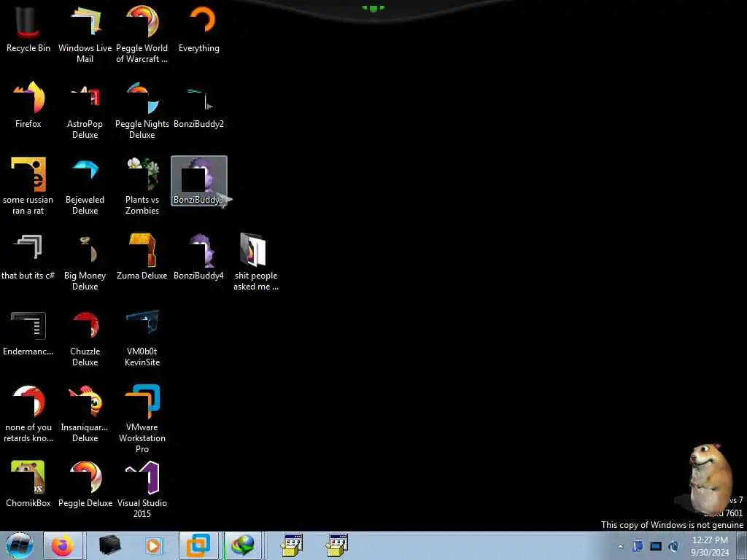This screenshot has width=747, height=560.
Task: Switch to VMware in the taskbar
Action: tap(198, 545)
